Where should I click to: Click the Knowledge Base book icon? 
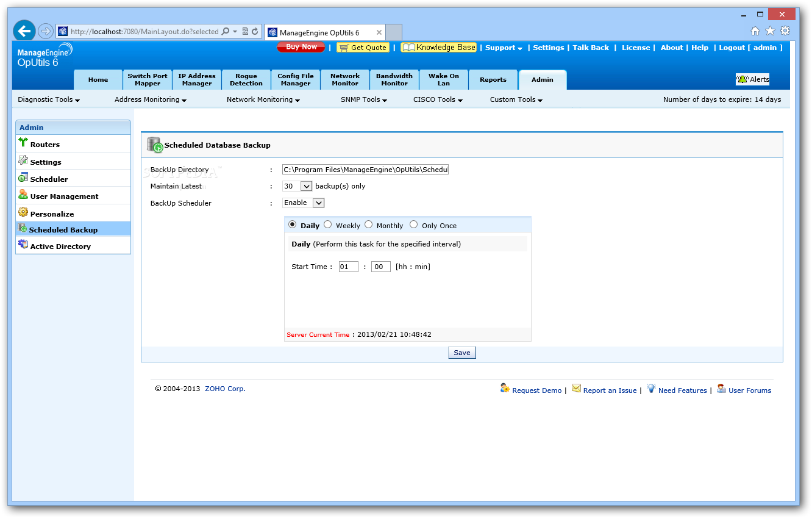pyautogui.click(x=408, y=48)
